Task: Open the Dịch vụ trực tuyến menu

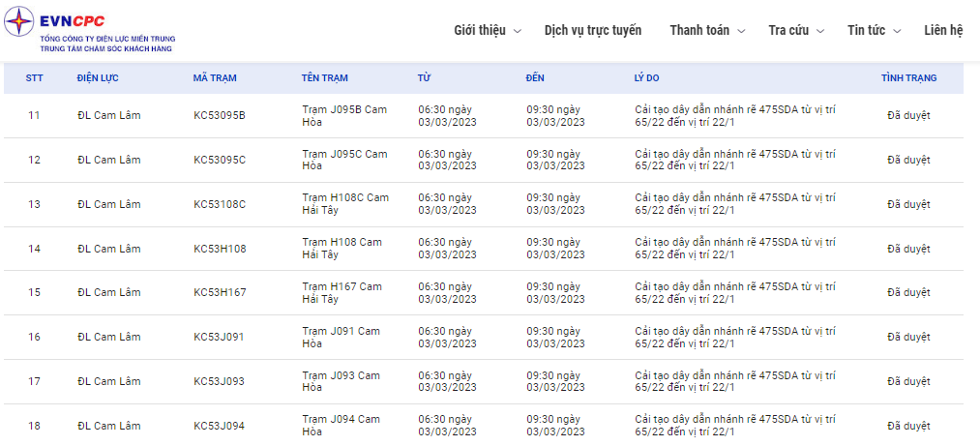Action: coord(592,30)
